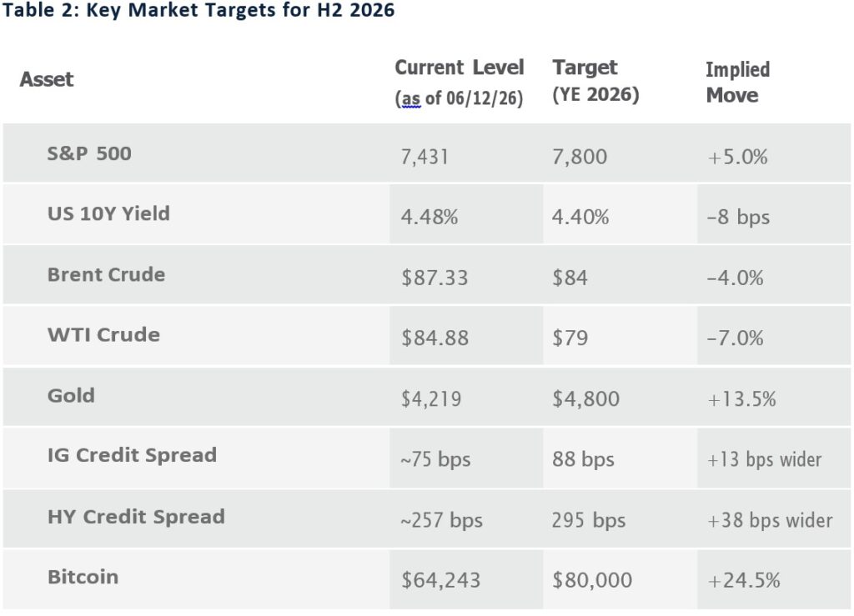Select the HY Credit Spread row label
The width and height of the screenshot is (854, 616).
tap(136, 517)
